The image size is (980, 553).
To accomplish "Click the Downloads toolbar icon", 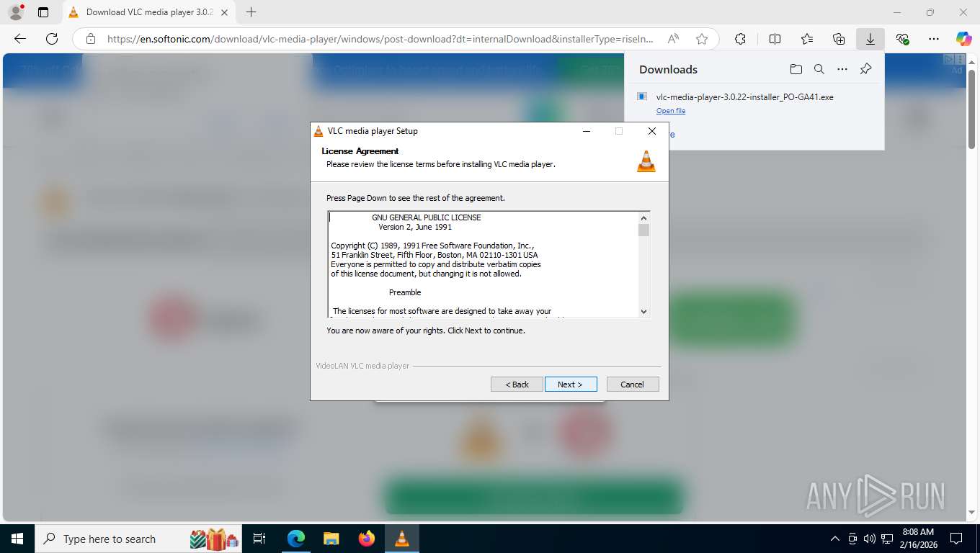I will 870,40.
